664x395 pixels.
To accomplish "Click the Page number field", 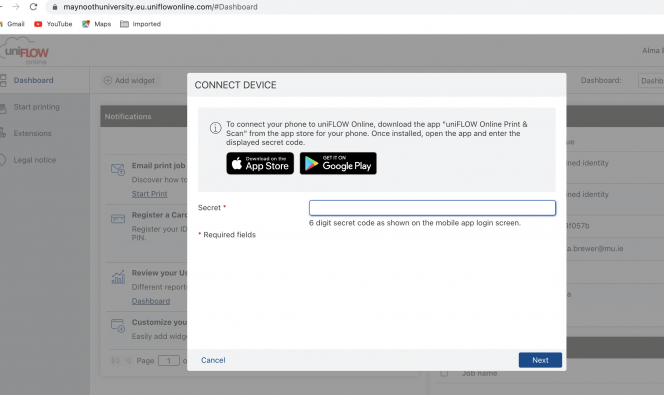I will pos(169,361).
